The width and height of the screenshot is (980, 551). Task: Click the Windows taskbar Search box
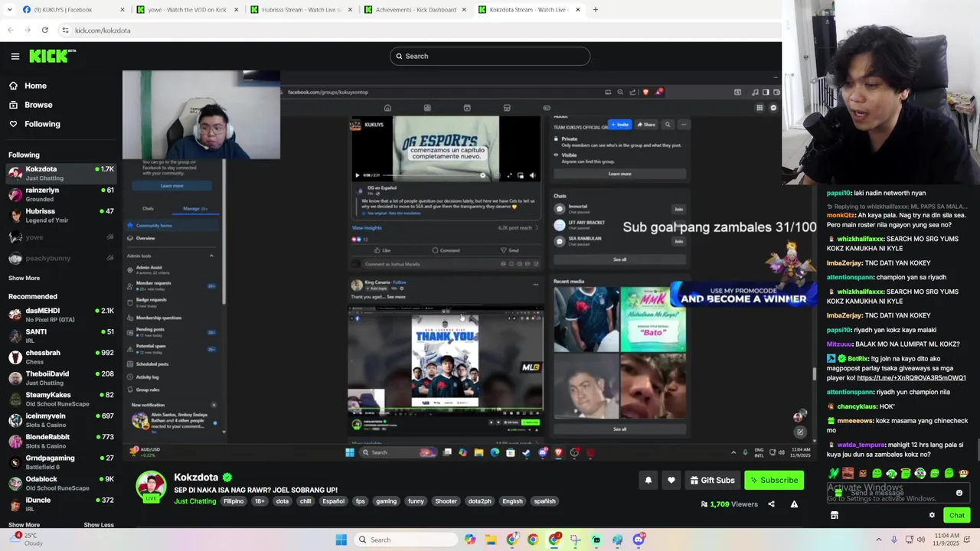point(405,540)
